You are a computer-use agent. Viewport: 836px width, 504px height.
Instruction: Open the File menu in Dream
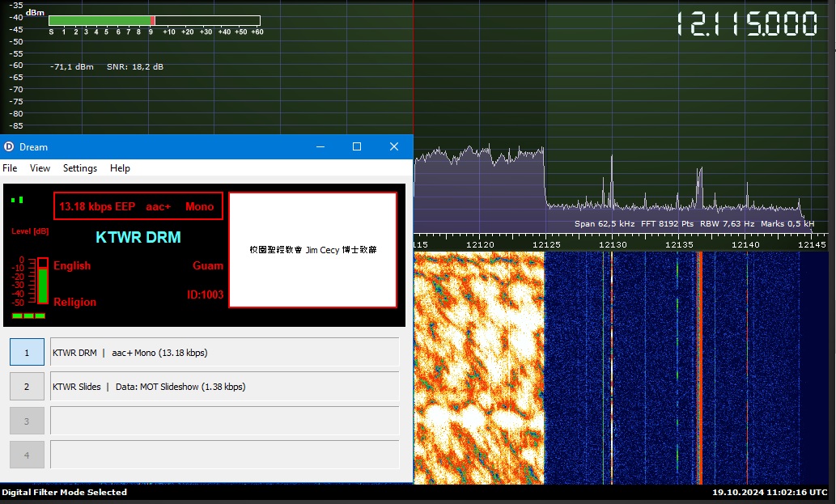tap(10, 168)
